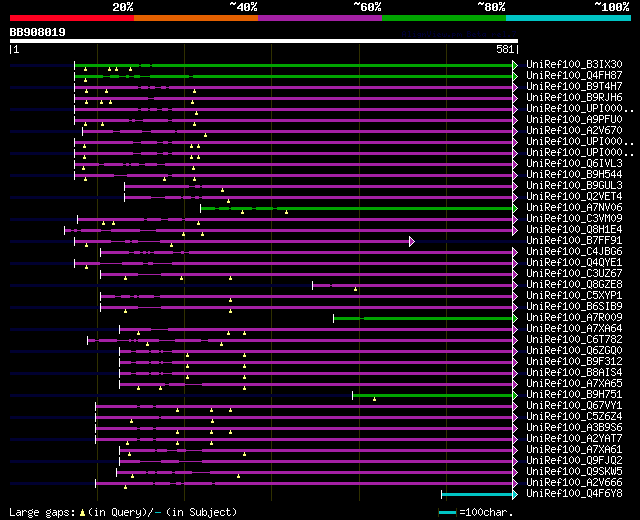This screenshot has height=520, width=640.
Task: Open the UniRef100_B9T4H7 entry
Action: point(574,87)
